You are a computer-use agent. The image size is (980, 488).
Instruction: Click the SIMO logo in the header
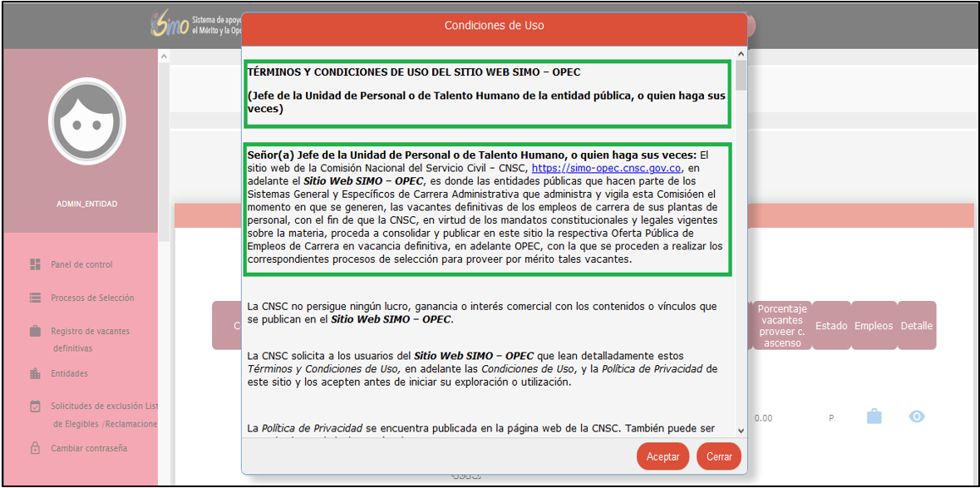tap(169, 25)
